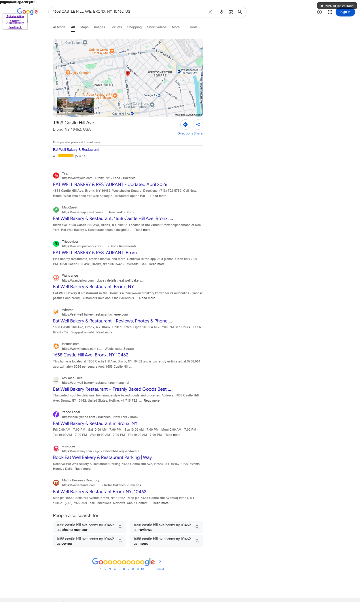364x602 pixels.
Task: Switch to Short videos tab
Action: 157,27
